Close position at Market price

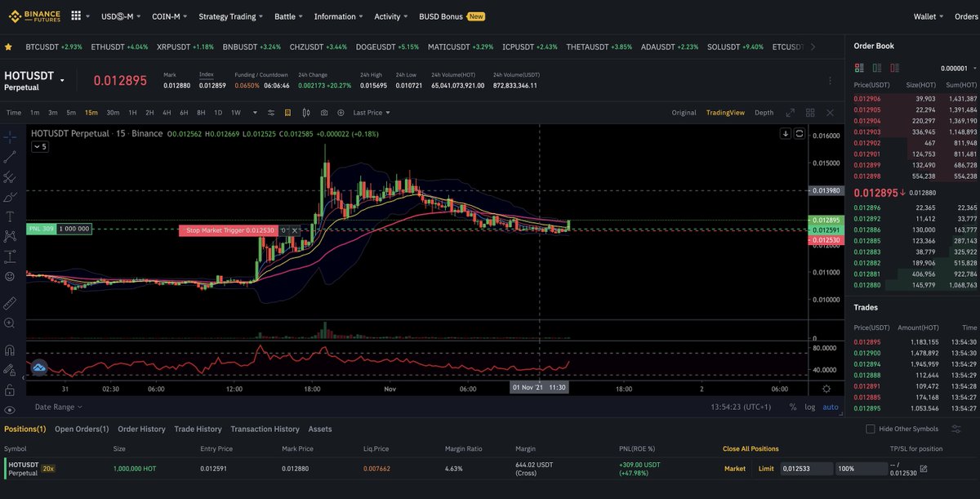pyautogui.click(x=735, y=469)
